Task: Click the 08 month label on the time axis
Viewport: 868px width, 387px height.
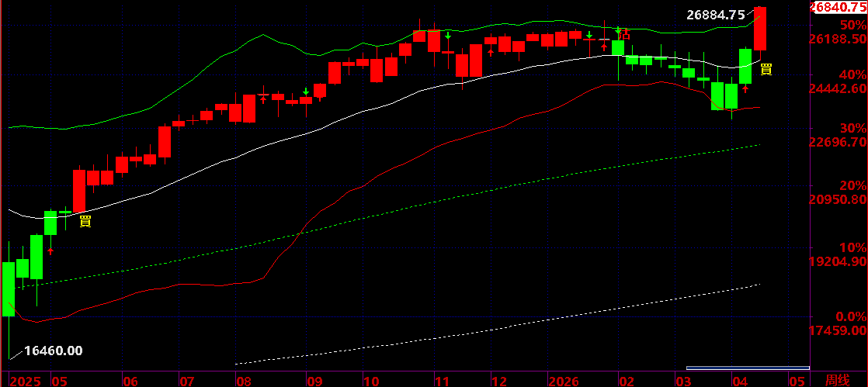Action: [242, 381]
